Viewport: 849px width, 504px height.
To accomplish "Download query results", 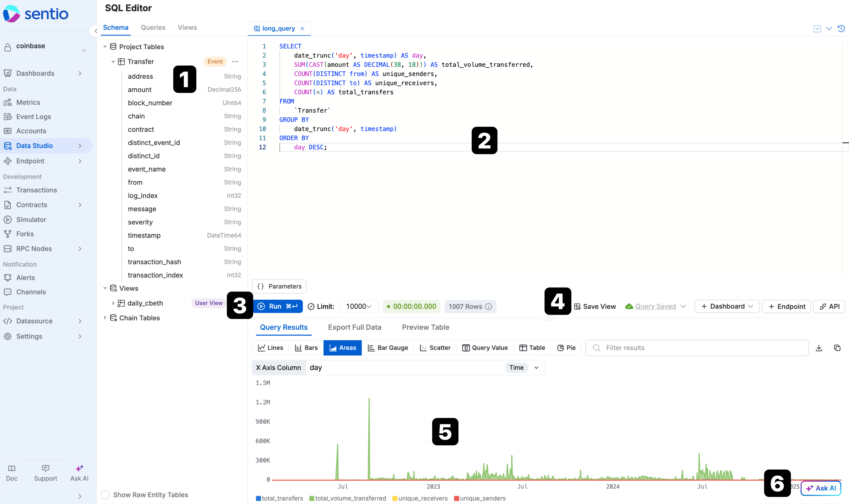I will click(x=819, y=348).
